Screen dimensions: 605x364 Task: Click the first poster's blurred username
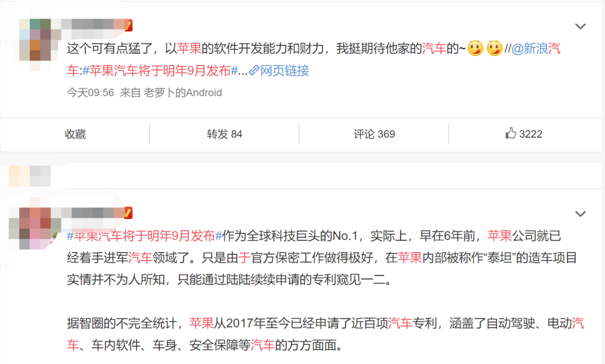pyautogui.click(x=92, y=25)
